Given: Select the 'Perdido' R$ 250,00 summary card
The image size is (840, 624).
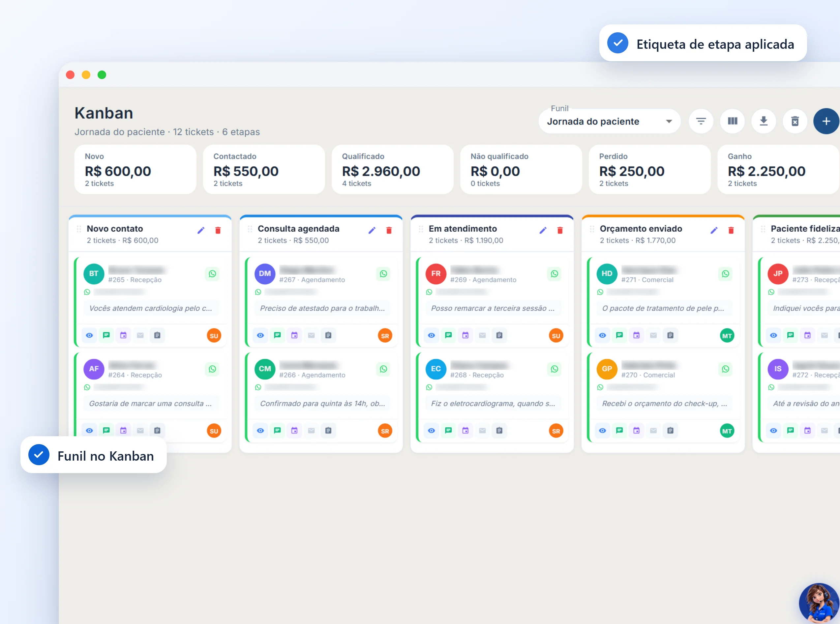Looking at the screenshot, I should (649, 170).
